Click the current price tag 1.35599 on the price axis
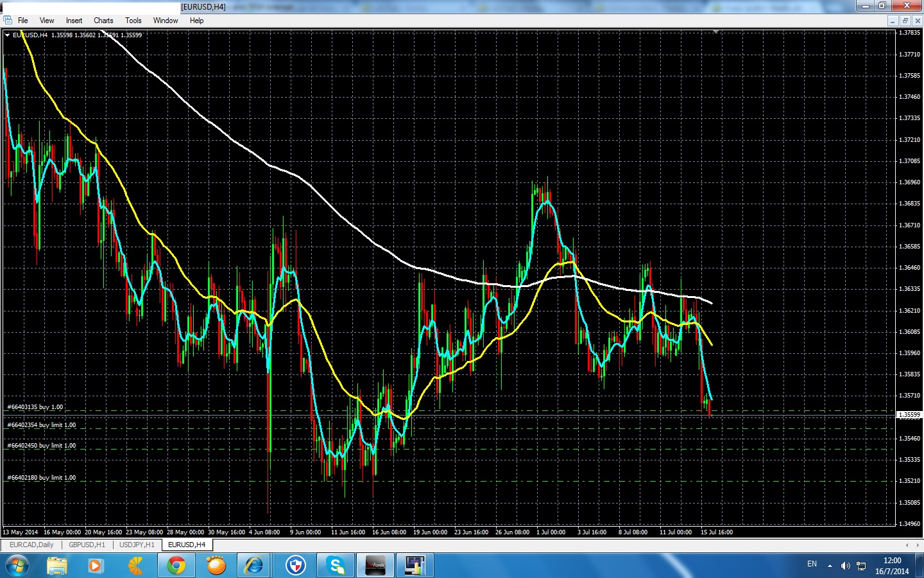Image resolution: width=924 pixels, height=578 pixels. [909, 415]
